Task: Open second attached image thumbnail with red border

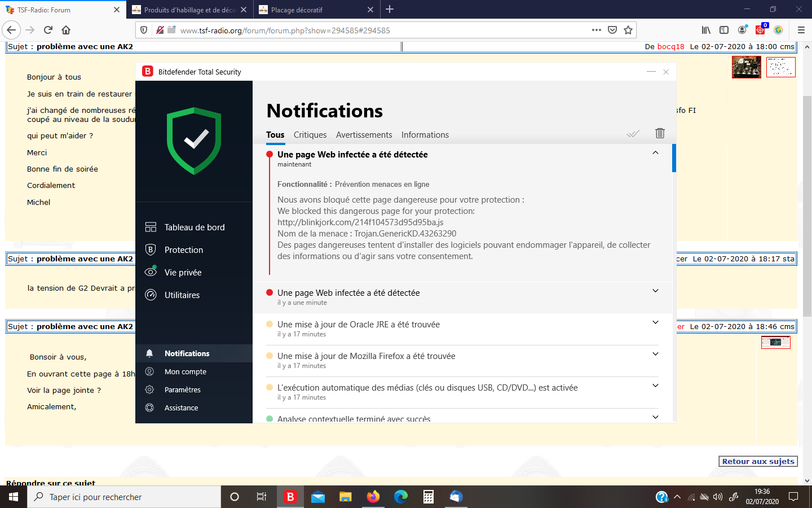Action: (x=781, y=67)
